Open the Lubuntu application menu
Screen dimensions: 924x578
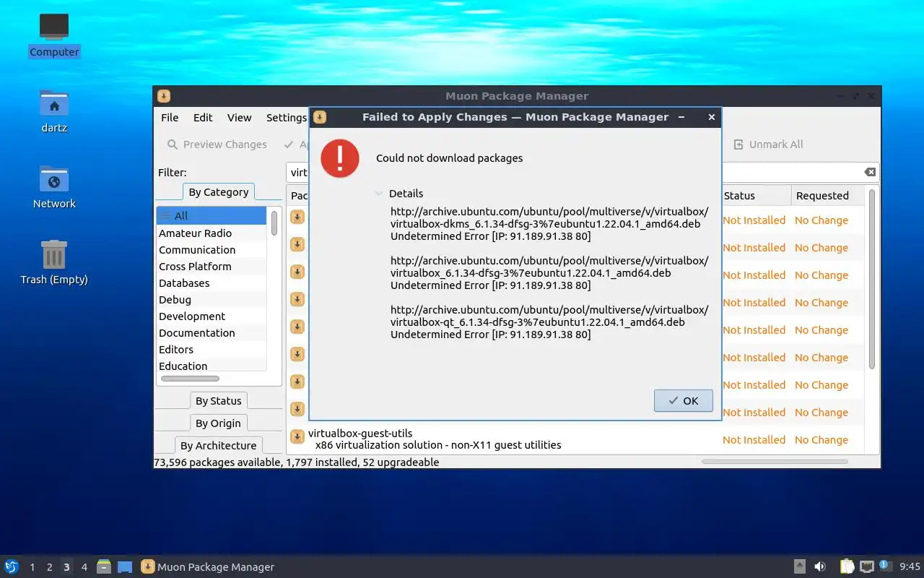pyautogui.click(x=12, y=566)
